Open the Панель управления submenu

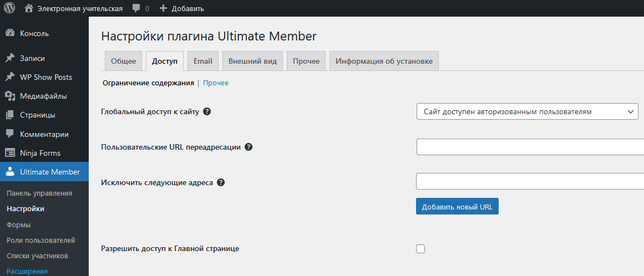click(39, 193)
